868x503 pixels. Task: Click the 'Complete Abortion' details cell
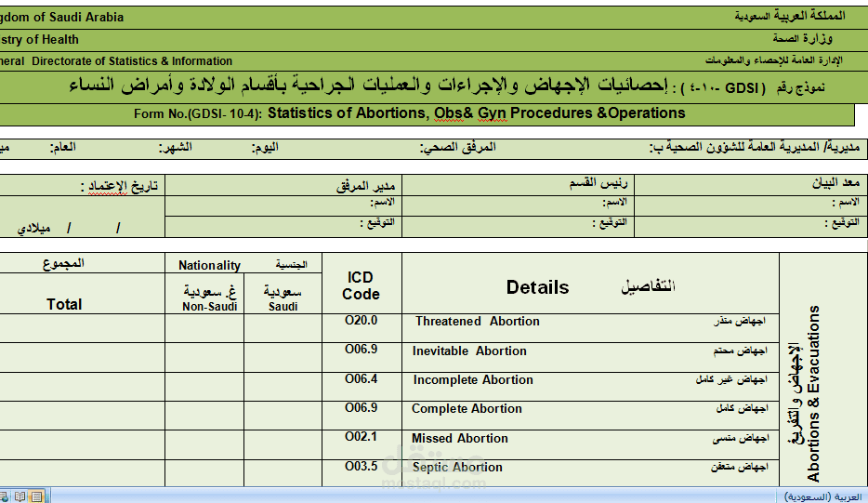(x=591, y=416)
